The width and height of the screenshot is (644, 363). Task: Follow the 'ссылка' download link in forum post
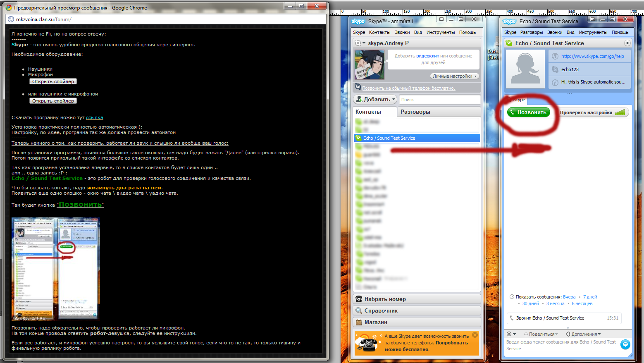pyautogui.click(x=95, y=117)
